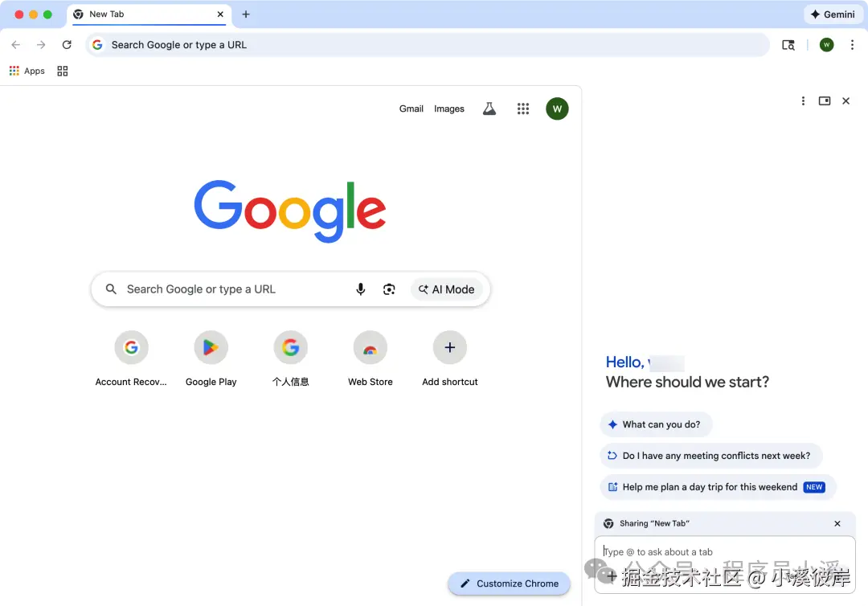The image size is (868, 606).
Task: Open Apps bookmark shortcut
Action: [x=27, y=71]
